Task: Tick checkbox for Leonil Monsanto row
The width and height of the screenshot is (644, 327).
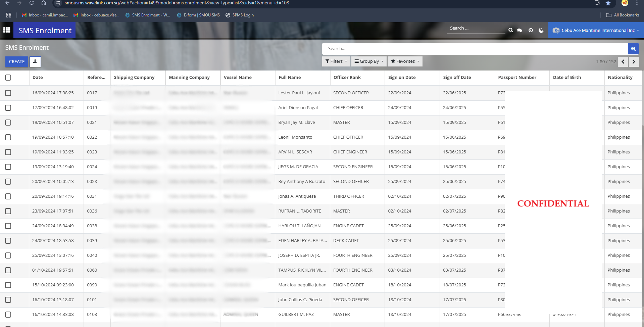Action: pos(8,137)
